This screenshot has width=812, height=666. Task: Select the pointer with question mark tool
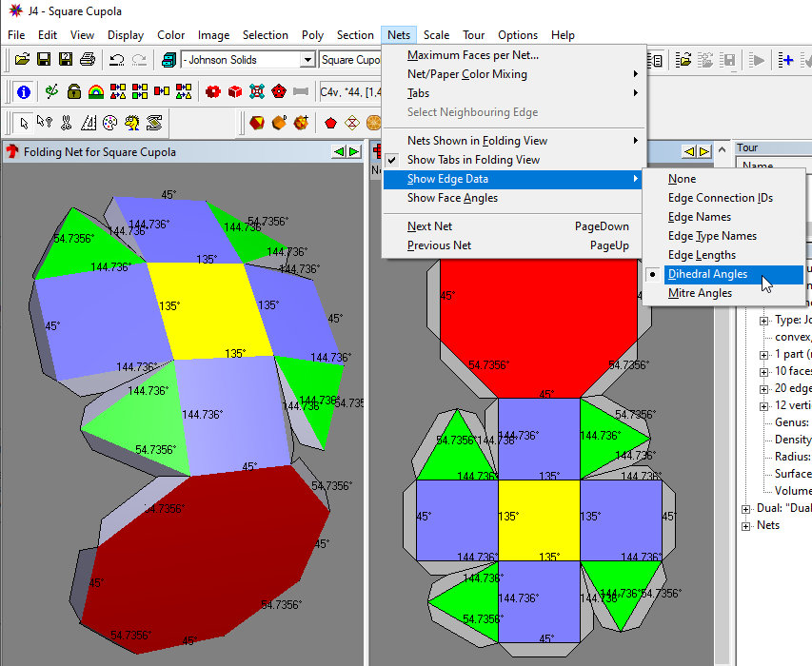click(x=45, y=123)
